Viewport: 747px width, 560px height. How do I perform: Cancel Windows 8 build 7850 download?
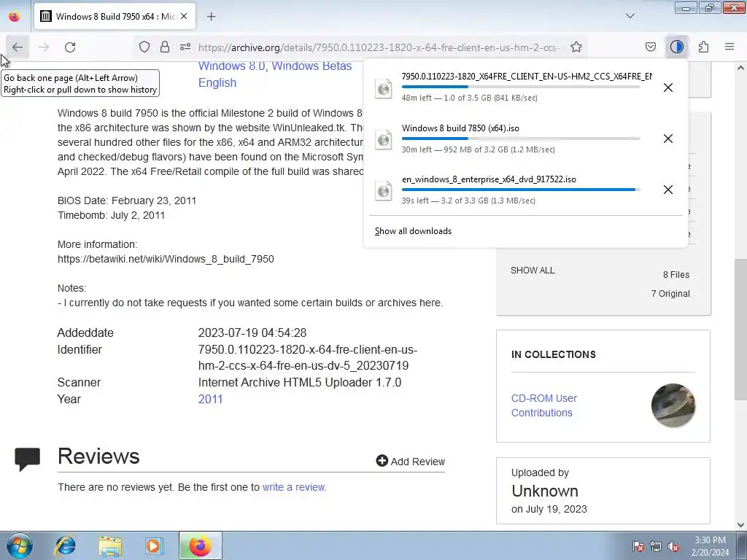coord(668,139)
